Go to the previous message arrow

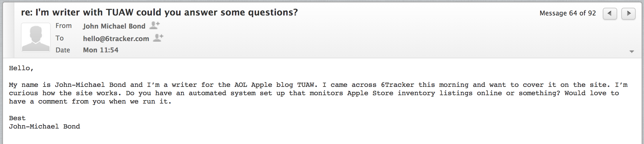point(610,13)
